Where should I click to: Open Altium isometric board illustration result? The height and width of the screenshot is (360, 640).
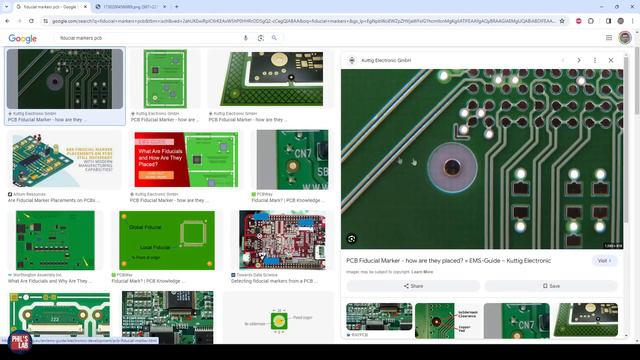coord(64,160)
